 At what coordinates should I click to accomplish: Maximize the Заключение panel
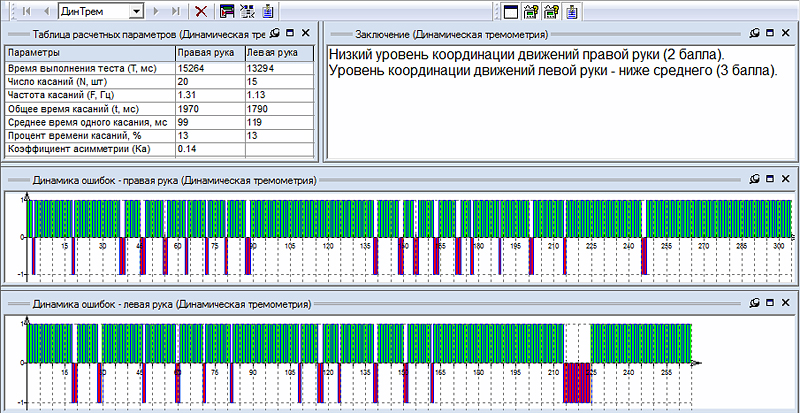(x=770, y=33)
